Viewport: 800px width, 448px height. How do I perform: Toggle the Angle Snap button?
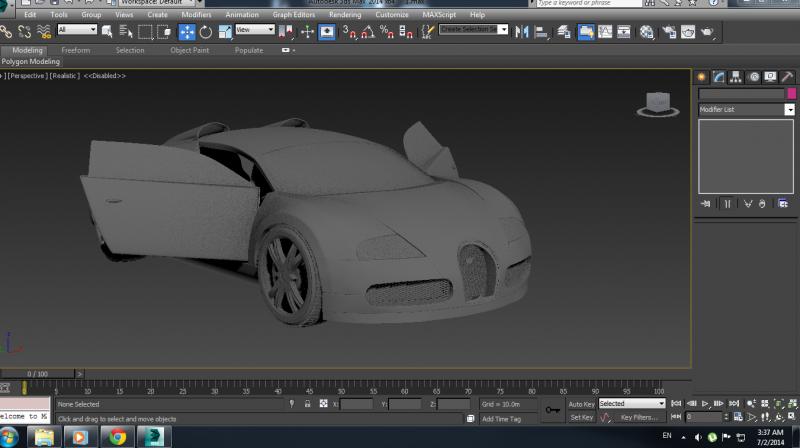[367, 32]
